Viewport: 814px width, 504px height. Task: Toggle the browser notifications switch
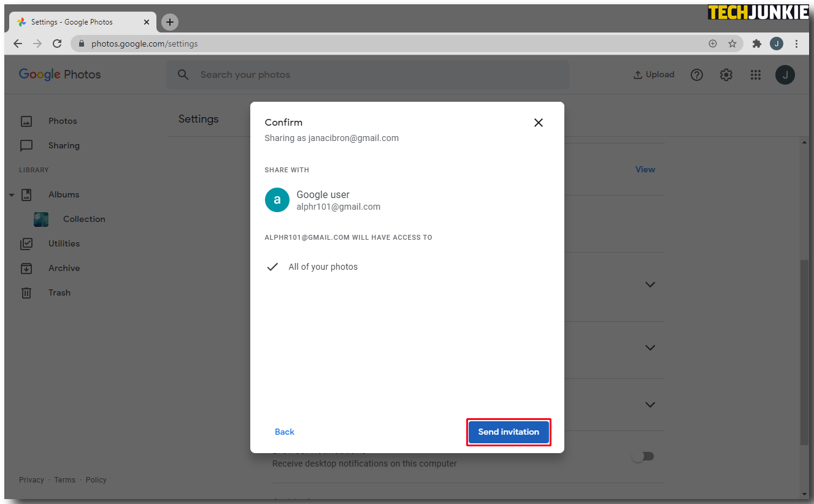pos(643,456)
